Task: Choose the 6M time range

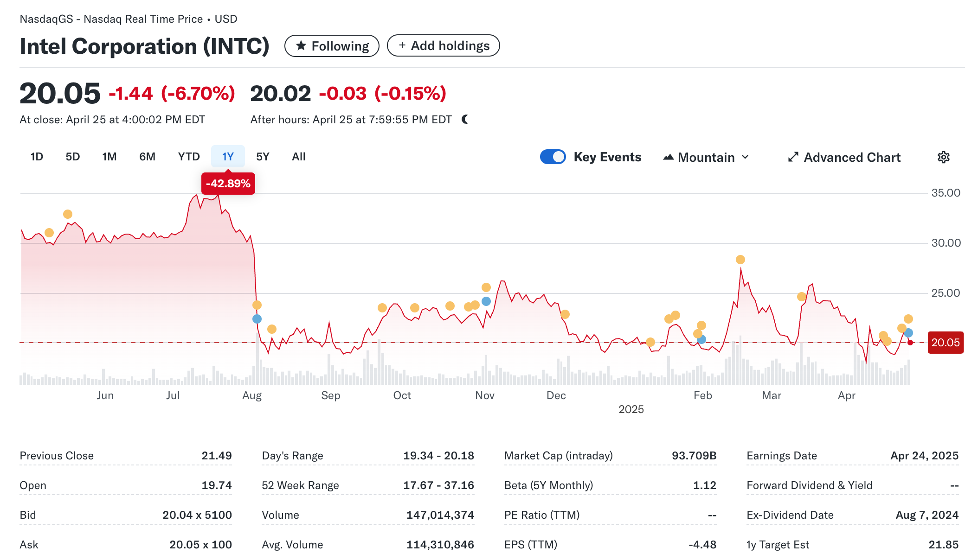Action: tap(147, 157)
